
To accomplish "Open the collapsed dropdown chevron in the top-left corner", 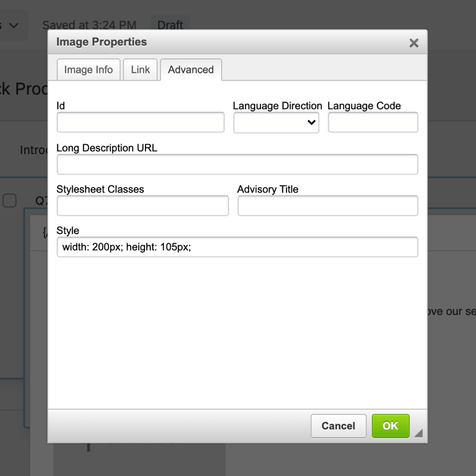I will (14, 25).
